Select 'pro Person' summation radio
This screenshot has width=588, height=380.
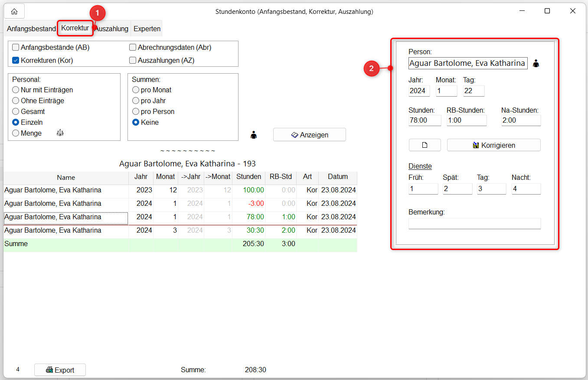click(x=136, y=112)
